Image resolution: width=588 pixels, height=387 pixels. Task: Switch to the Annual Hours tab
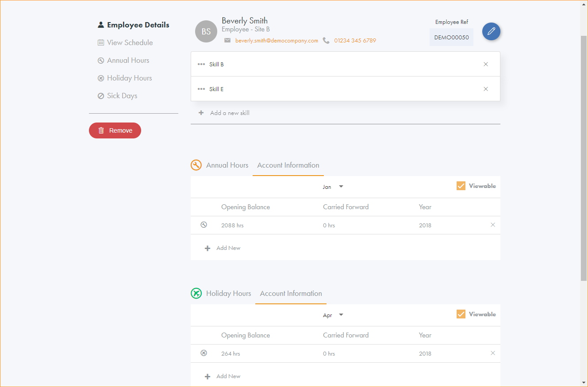[227, 165]
